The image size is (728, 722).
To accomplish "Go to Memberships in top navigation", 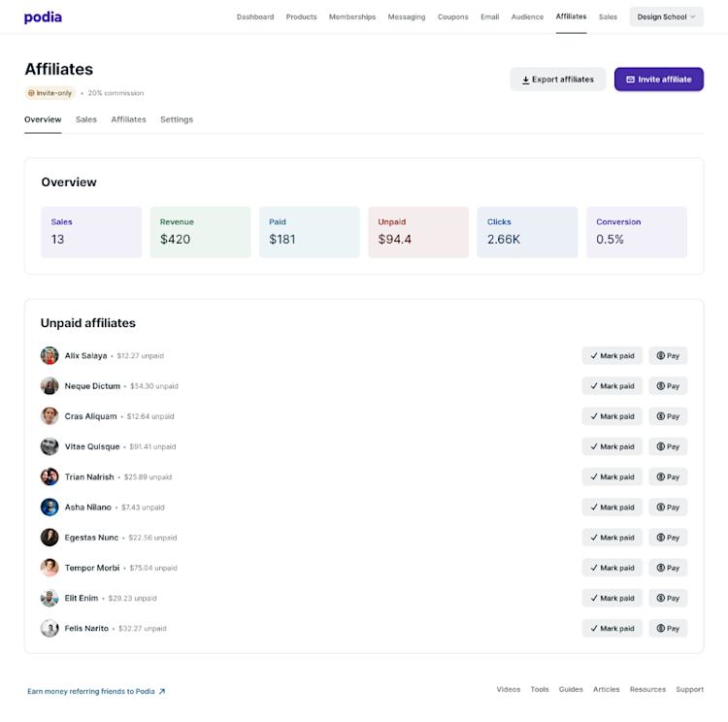I will (x=352, y=16).
